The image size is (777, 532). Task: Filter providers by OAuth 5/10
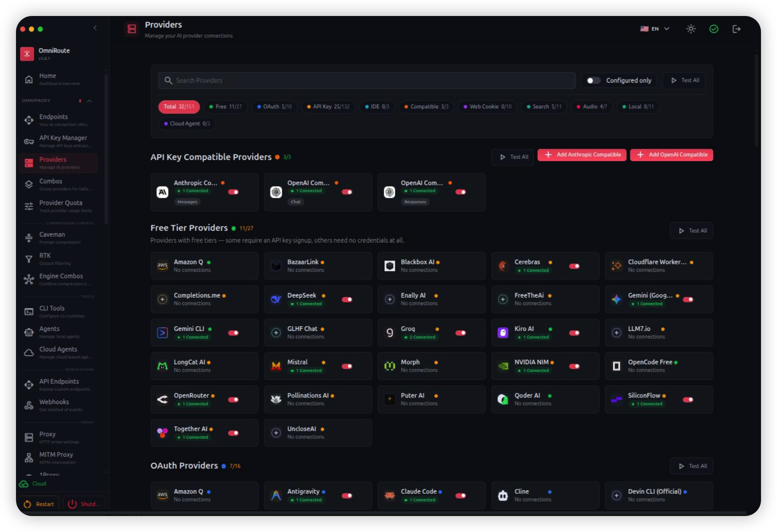click(274, 107)
